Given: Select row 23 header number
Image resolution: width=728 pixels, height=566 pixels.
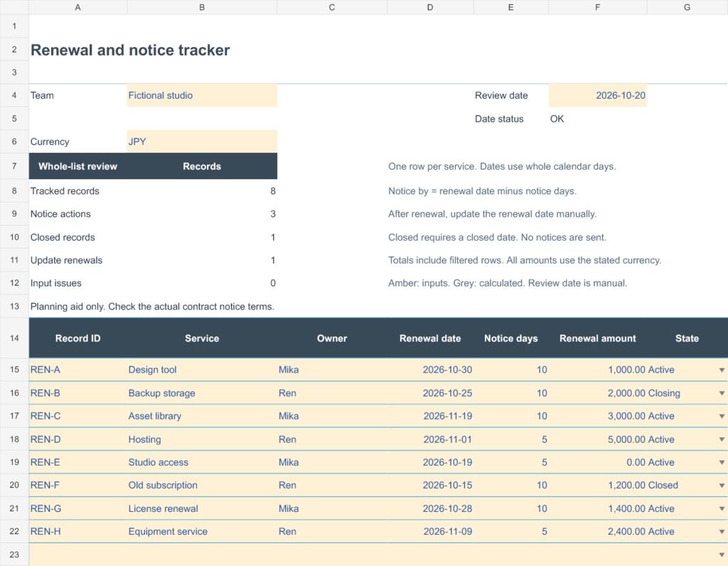Looking at the screenshot, I should [x=14, y=555].
